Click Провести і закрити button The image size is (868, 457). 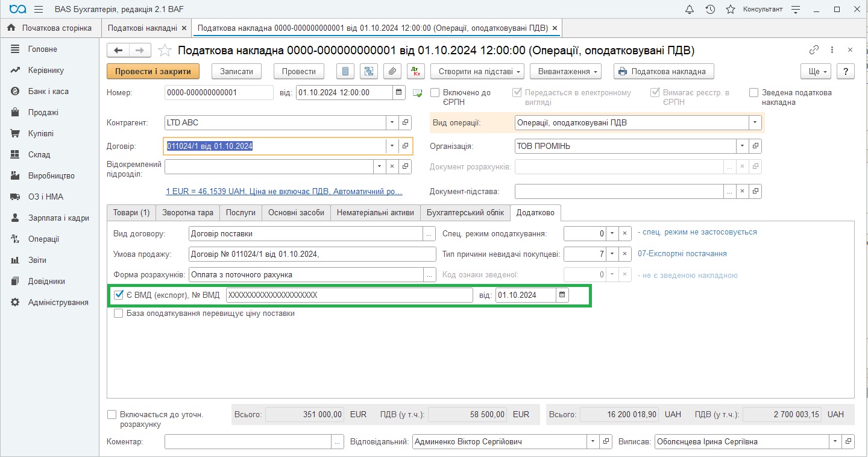(153, 71)
